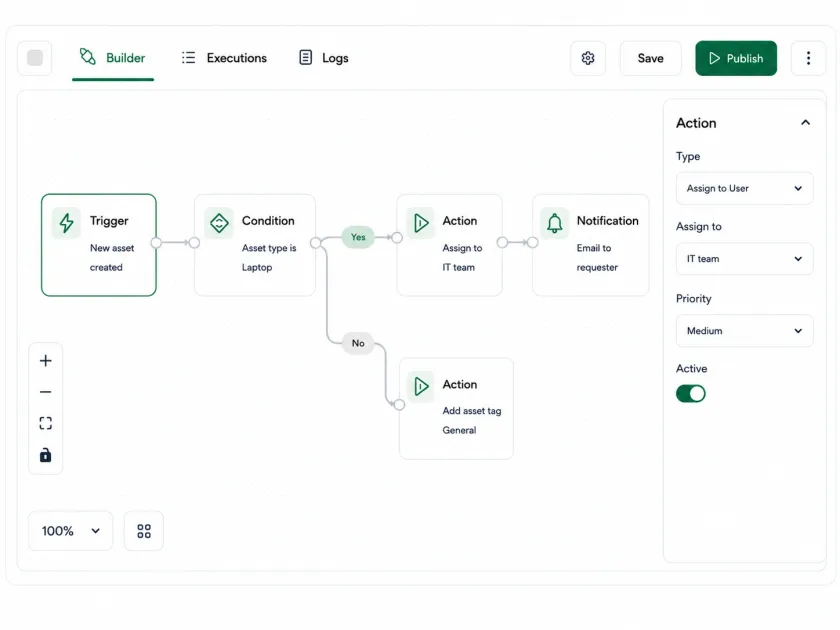The image size is (840, 630).
Task: Open the three-dot more options menu
Action: click(x=808, y=58)
